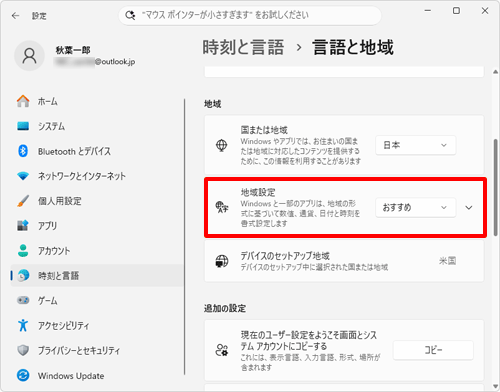Click the デバイスのセットアップ地域 title
This screenshot has height=392, width=500.
click(x=285, y=256)
